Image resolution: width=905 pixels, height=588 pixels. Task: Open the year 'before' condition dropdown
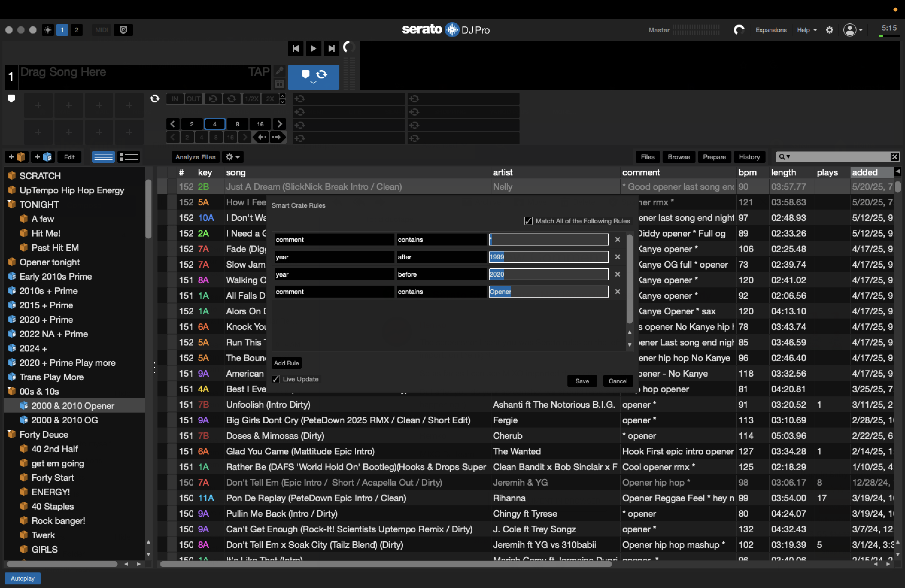440,274
